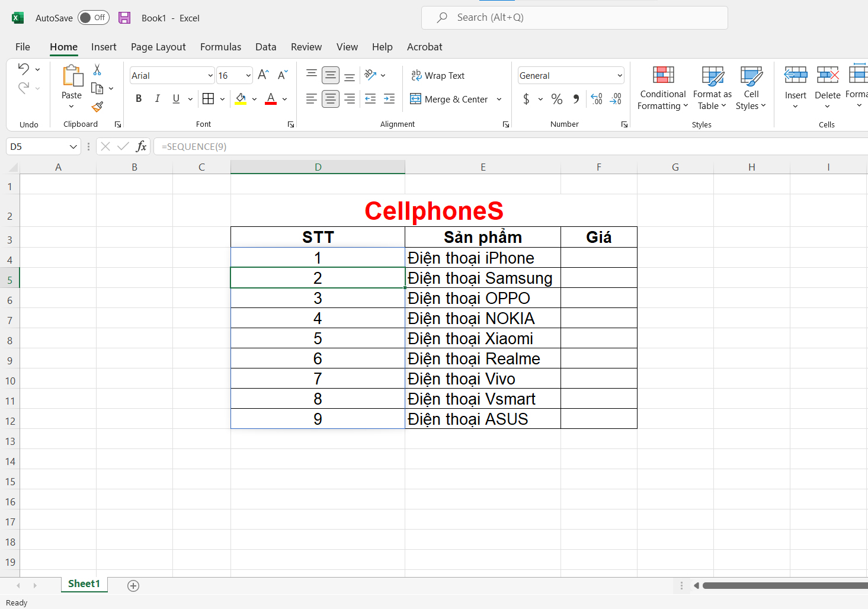Toggle Italic formatting
The height and width of the screenshot is (609, 868).
point(157,99)
